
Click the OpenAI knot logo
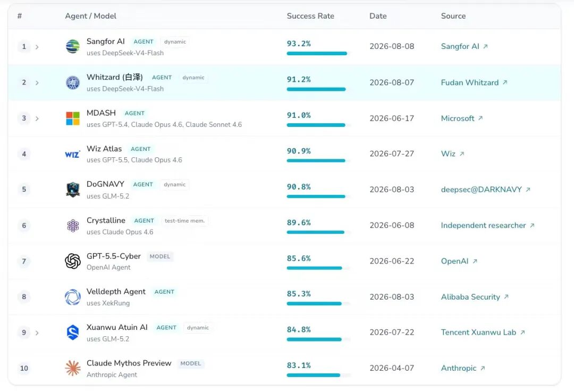(72, 261)
